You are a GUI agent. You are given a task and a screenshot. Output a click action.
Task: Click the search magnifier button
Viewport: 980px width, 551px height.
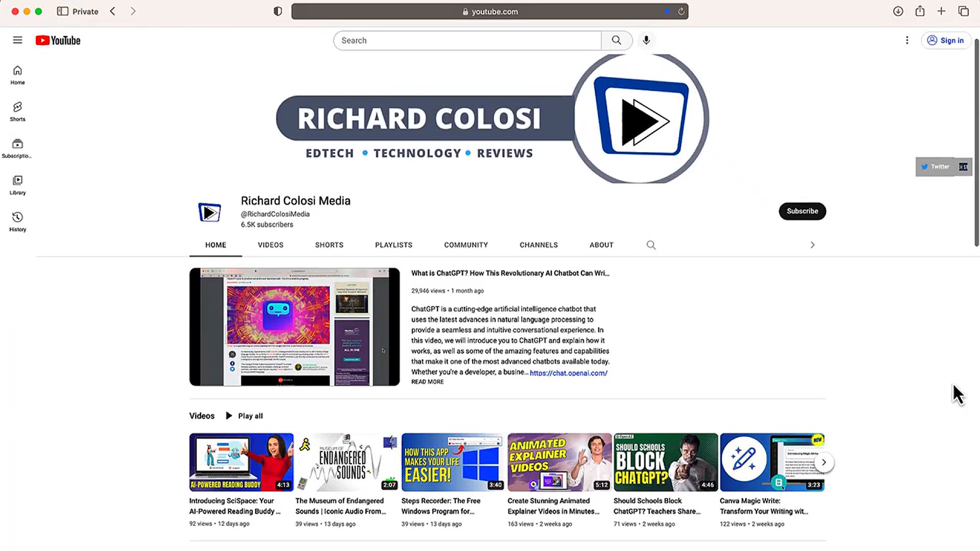(x=617, y=40)
